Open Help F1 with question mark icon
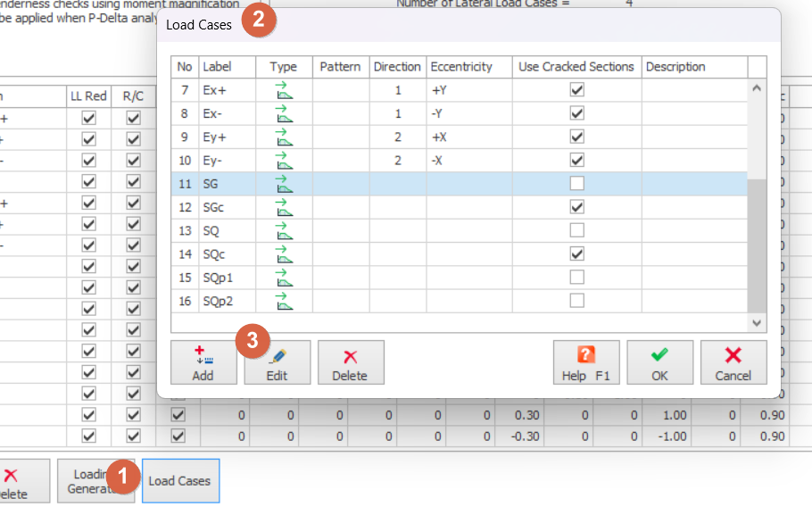Viewport: 812px width, 515px height. point(585,362)
